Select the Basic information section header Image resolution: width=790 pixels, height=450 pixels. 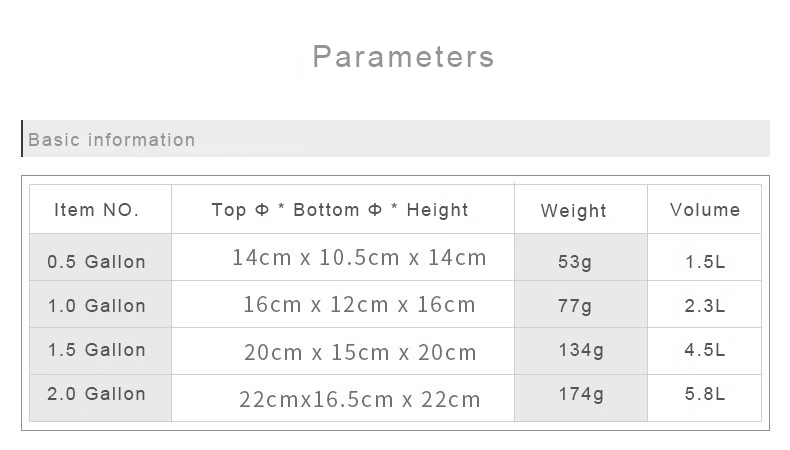point(112,140)
